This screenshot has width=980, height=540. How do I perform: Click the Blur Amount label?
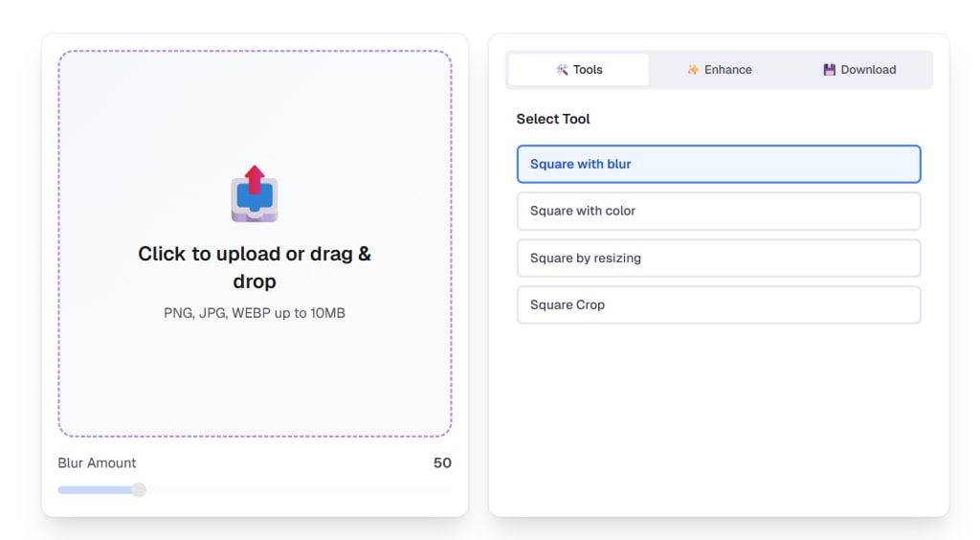[x=97, y=463]
